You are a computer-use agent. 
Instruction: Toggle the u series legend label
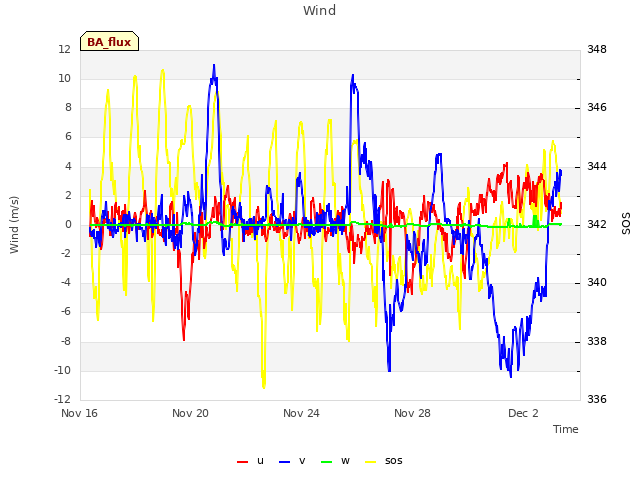[260, 461]
